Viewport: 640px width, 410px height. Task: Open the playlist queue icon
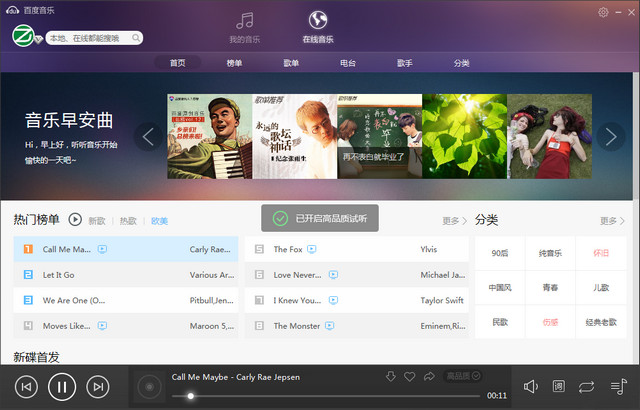point(617,386)
